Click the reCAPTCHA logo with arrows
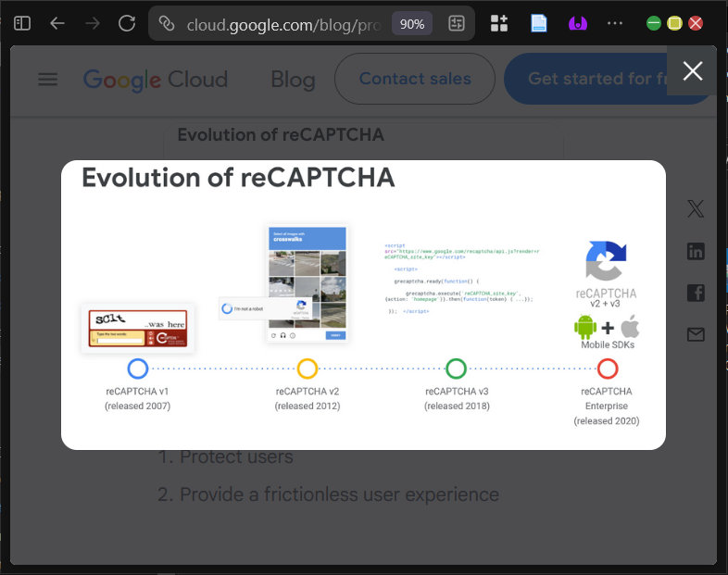The height and width of the screenshot is (575, 728). (606, 261)
